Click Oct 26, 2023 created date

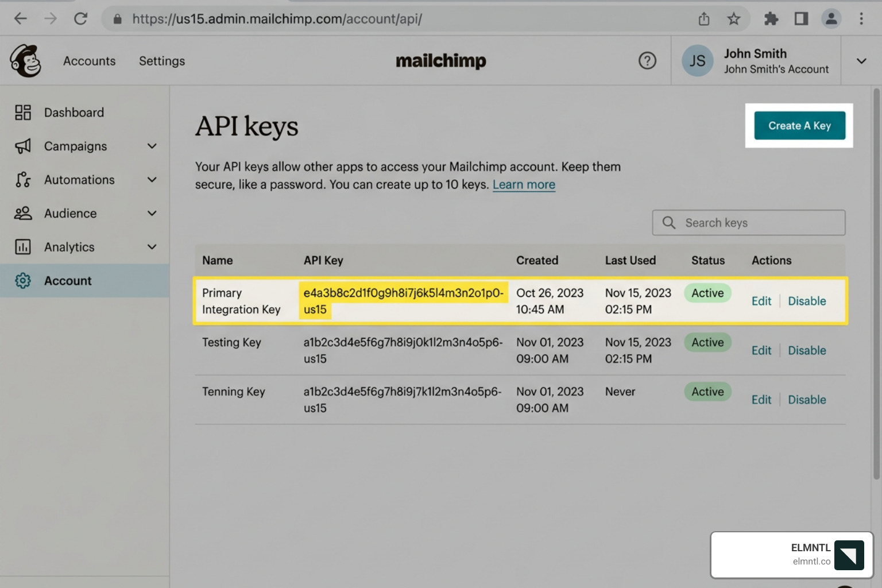pyautogui.click(x=550, y=293)
